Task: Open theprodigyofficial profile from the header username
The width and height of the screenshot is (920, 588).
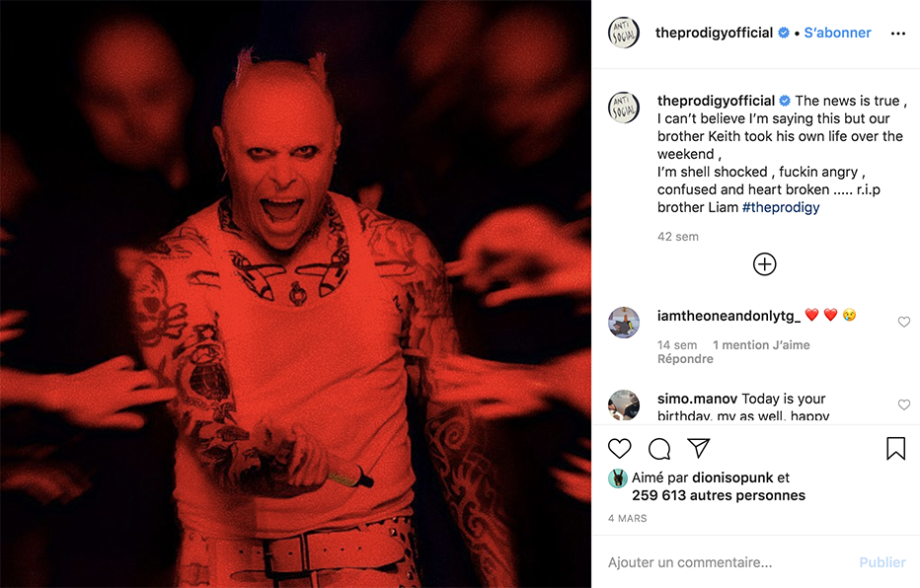Action: pos(714,33)
